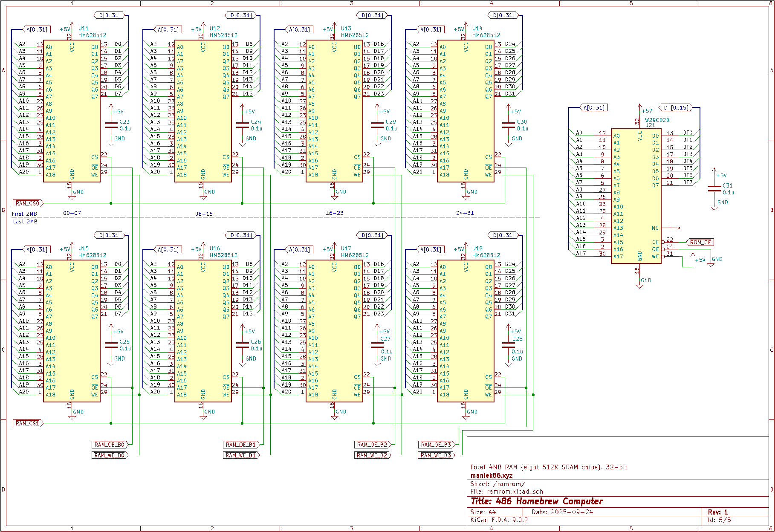Select the RAM_WE_B3 label

pos(437,455)
